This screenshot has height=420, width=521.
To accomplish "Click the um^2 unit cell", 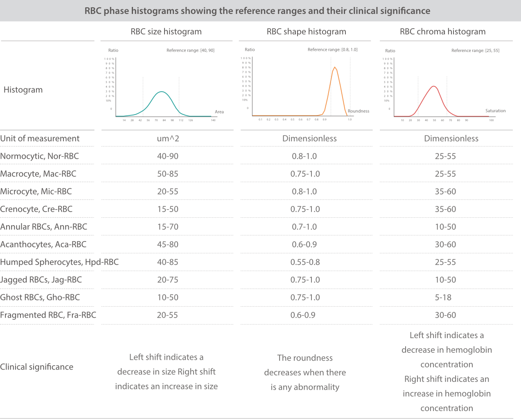I will (x=168, y=139).
